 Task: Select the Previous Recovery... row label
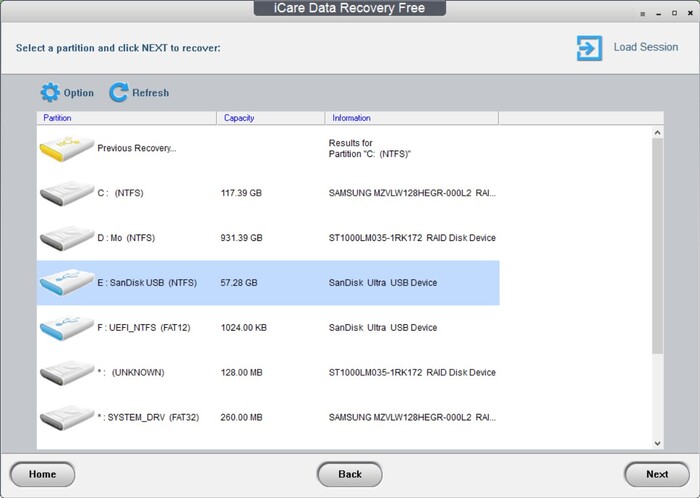pos(137,148)
